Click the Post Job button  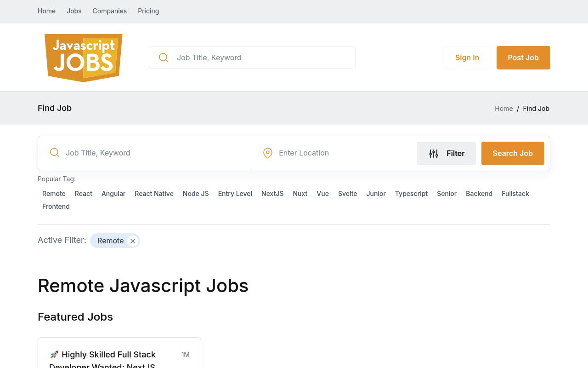(523, 57)
